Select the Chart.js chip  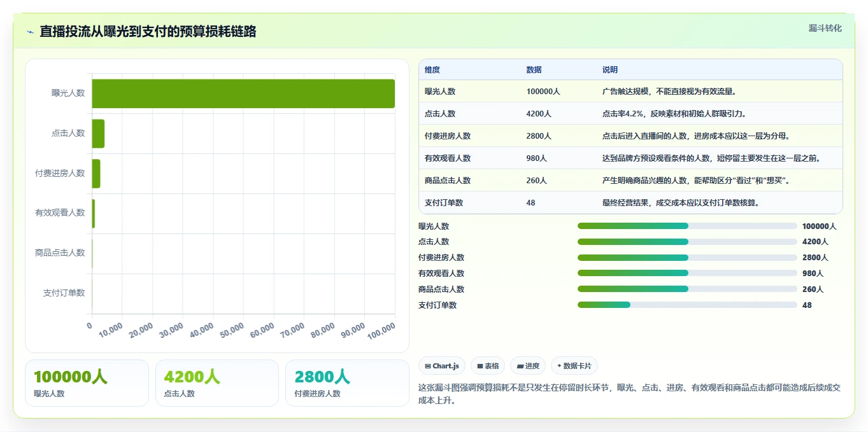441,366
